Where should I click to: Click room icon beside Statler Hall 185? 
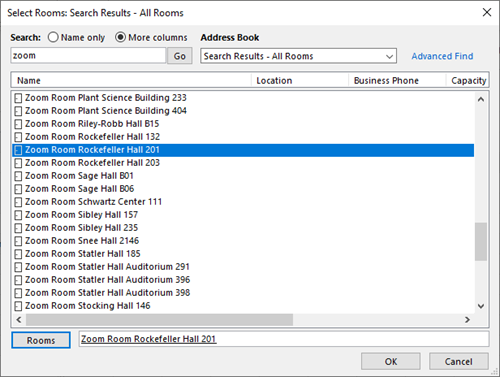click(x=18, y=254)
